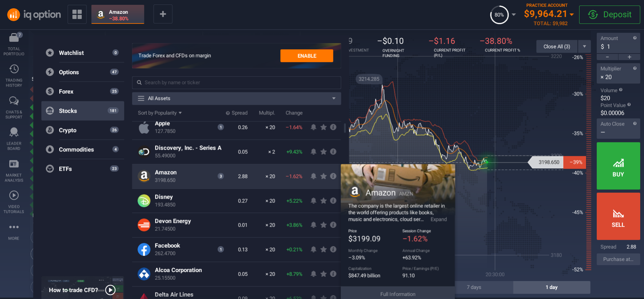Open the More menu in the sidebar
Viewport: 644px width, 299px height.
(14, 232)
